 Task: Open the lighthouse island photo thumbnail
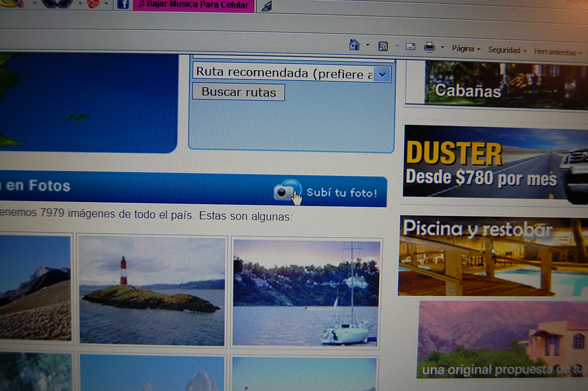click(152, 291)
